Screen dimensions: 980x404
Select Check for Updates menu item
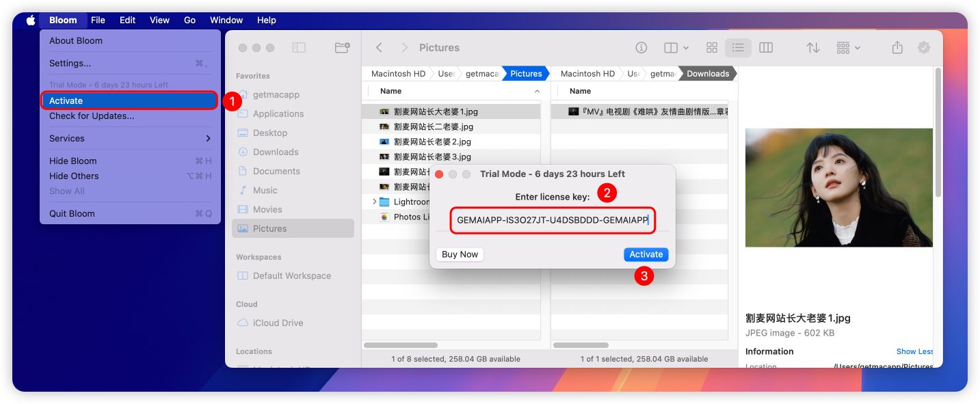tap(92, 116)
